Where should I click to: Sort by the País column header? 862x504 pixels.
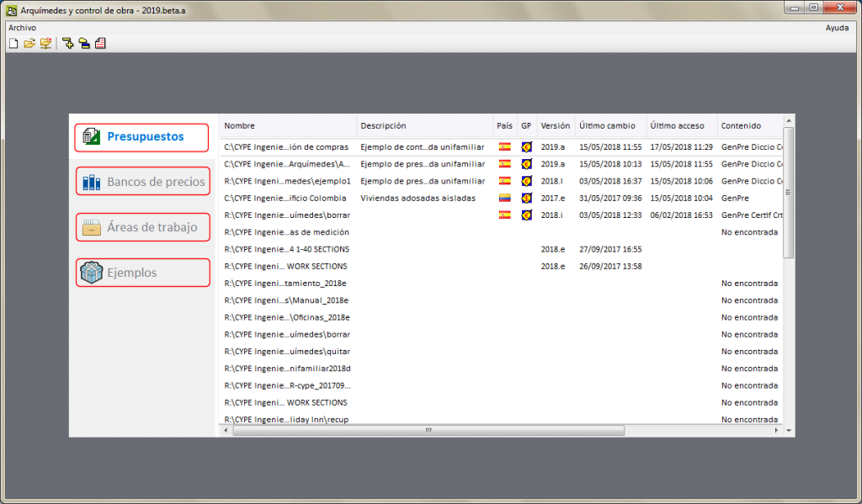[x=505, y=126]
